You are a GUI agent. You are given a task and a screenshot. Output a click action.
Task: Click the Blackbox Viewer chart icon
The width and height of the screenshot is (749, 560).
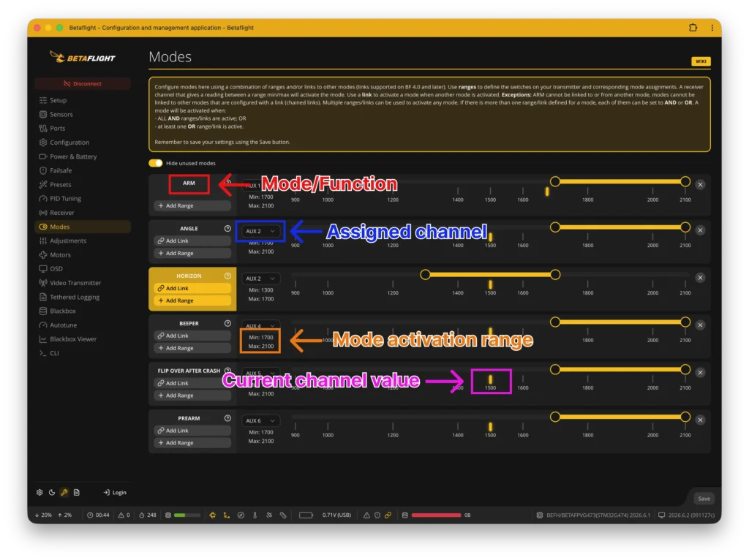point(43,339)
